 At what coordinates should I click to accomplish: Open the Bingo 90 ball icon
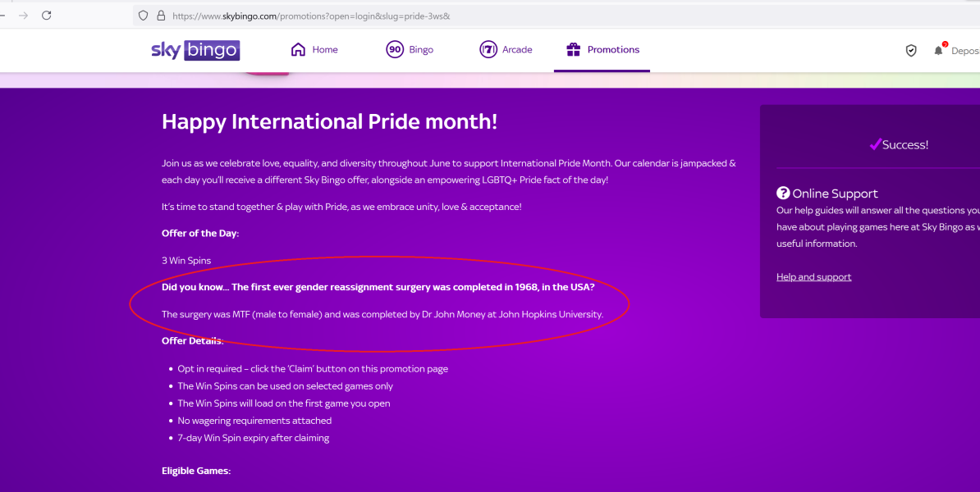coord(394,49)
